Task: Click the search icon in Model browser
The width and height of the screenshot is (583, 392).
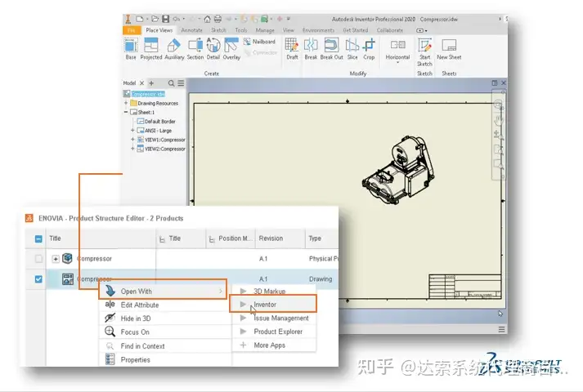Action: coord(171,83)
